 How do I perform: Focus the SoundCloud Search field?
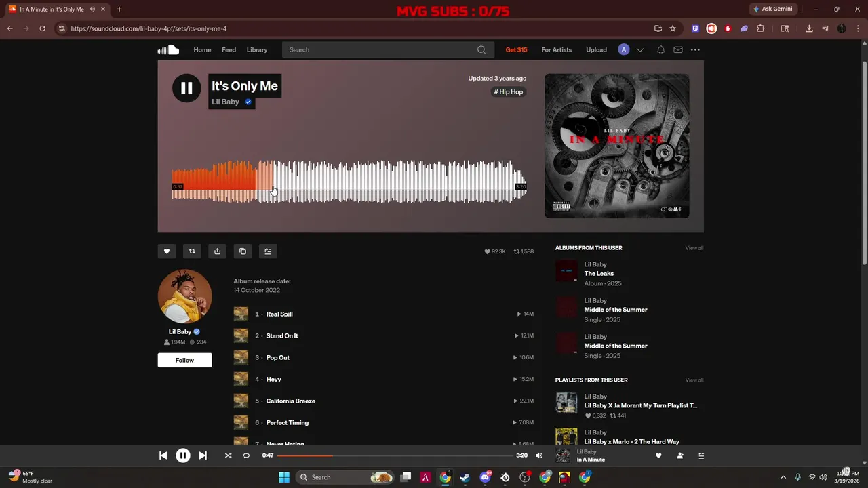(387, 49)
